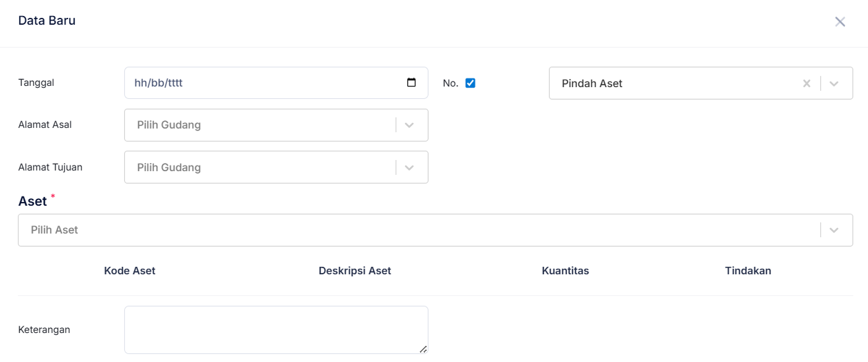The height and width of the screenshot is (362, 868).
Task: Click the Deskripsi Aset column header
Action: [355, 271]
